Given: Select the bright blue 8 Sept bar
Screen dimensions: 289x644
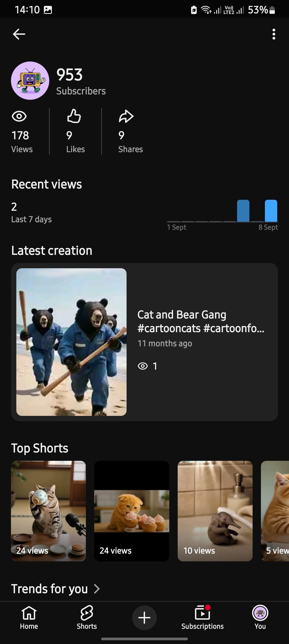Looking at the screenshot, I should click(x=271, y=211).
